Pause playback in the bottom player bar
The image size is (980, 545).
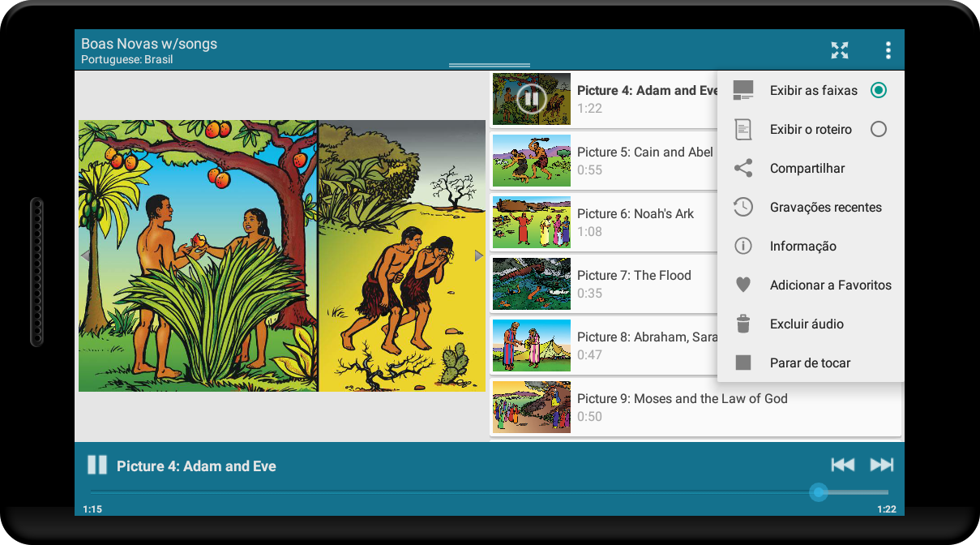click(97, 465)
